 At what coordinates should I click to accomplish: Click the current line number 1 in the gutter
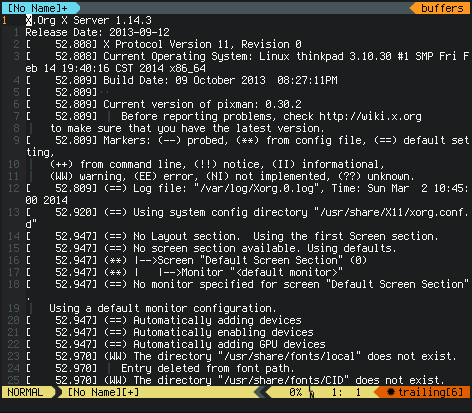(x=4, y=20)
